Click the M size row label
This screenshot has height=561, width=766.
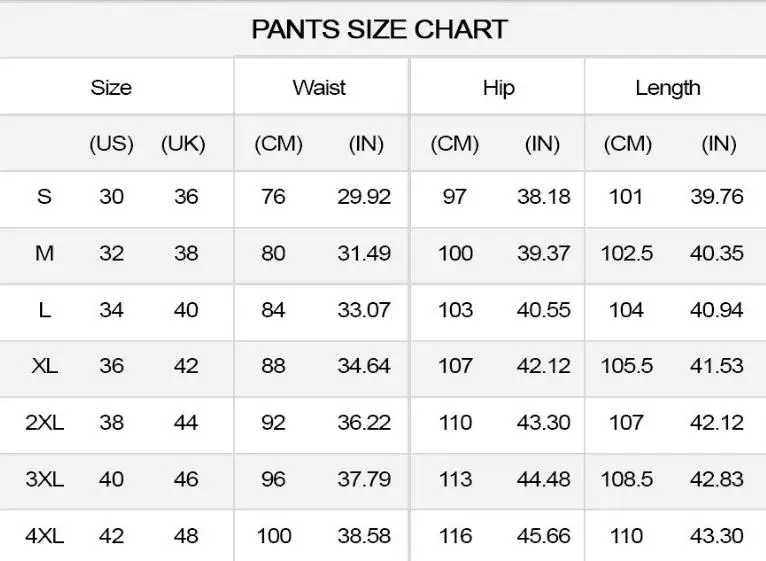(x=44, y=253)
